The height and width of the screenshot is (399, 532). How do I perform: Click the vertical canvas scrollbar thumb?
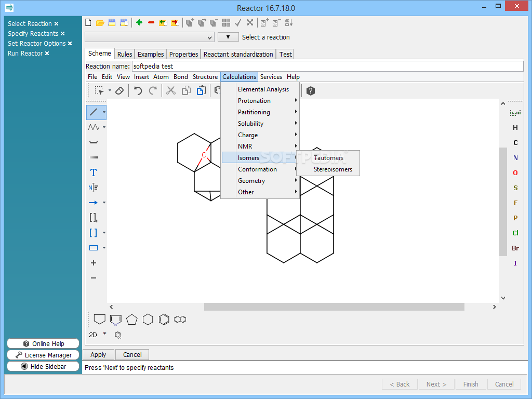coord(503,202)
